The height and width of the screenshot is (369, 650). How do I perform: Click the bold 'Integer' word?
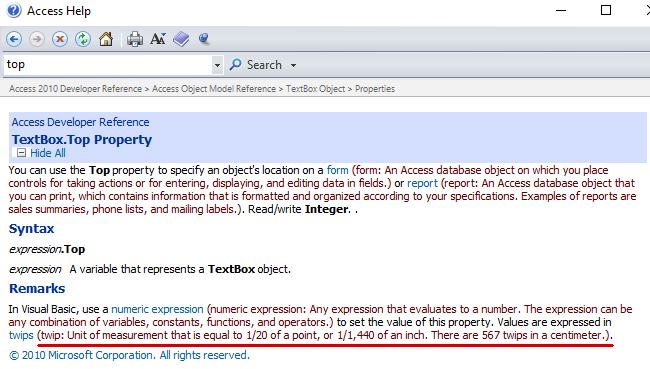(327, 209)
